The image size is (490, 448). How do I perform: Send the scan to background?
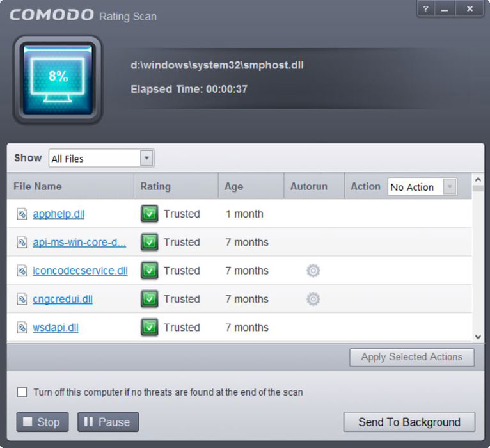[409, 422]
